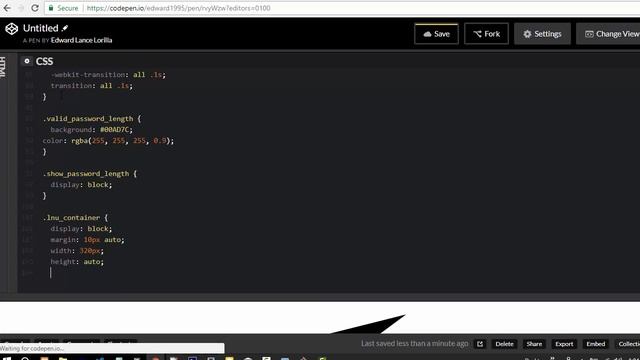The image size is (640, 360).
Task: Click the 'transition: all .1s;' line
Action: (91, 86)
